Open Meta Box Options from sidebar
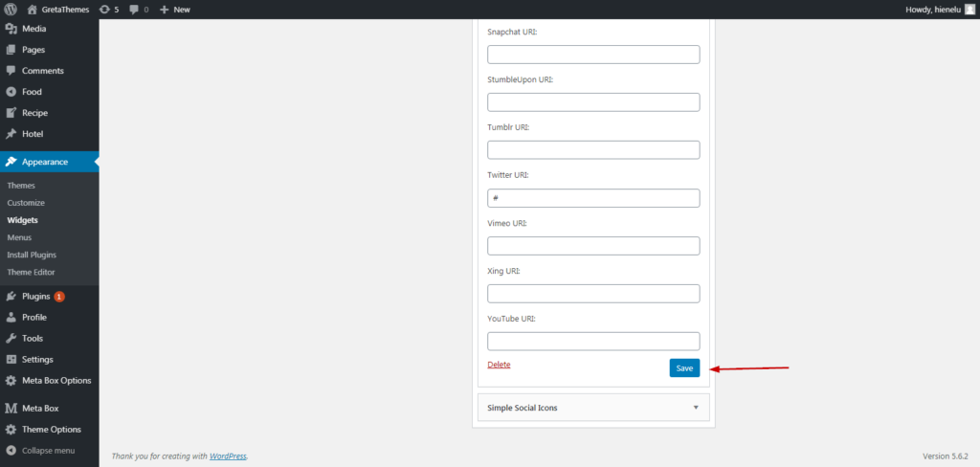 50,381
